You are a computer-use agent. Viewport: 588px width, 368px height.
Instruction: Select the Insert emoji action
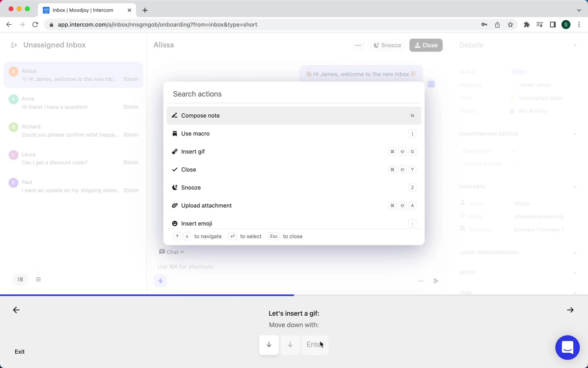click(196, 224)
